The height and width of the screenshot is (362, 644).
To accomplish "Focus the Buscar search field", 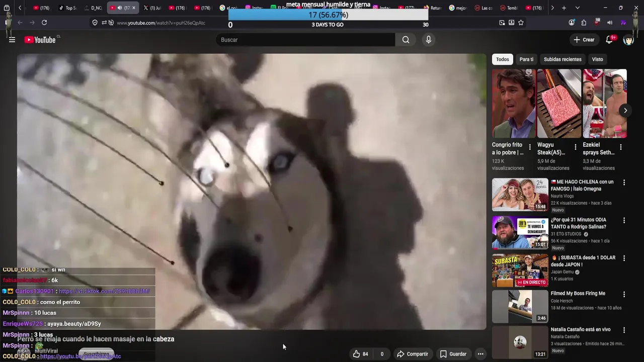I will coord(306,40).
